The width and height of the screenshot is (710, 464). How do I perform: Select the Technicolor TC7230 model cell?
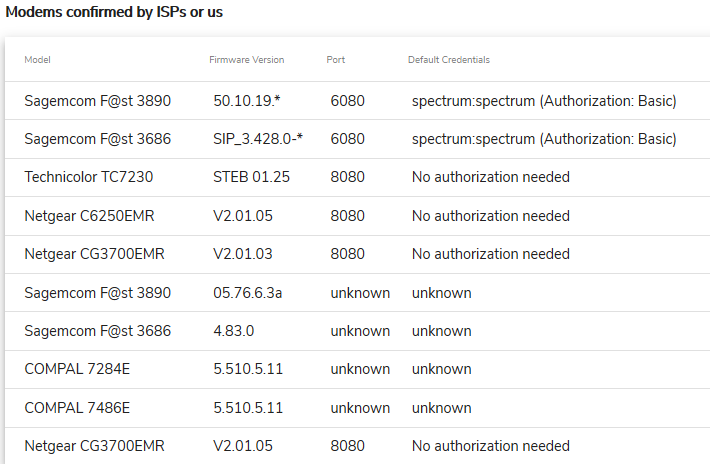pos(89,177)
